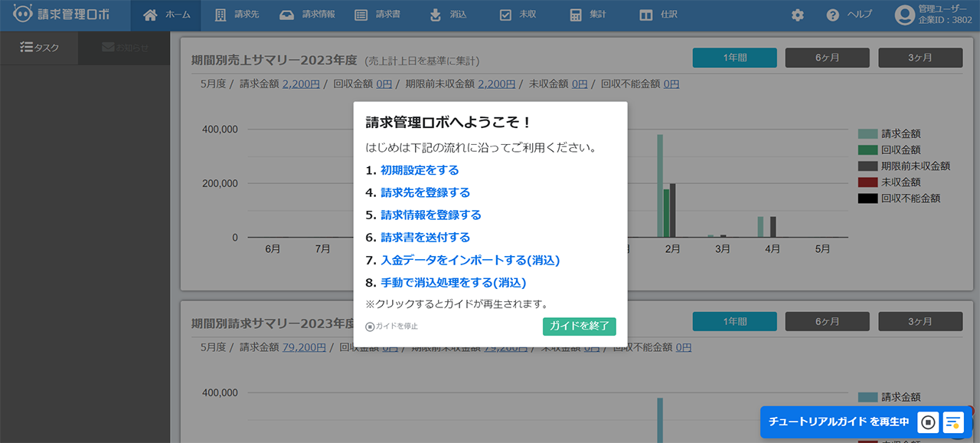Click the 4月 axis label

[773, 249]
